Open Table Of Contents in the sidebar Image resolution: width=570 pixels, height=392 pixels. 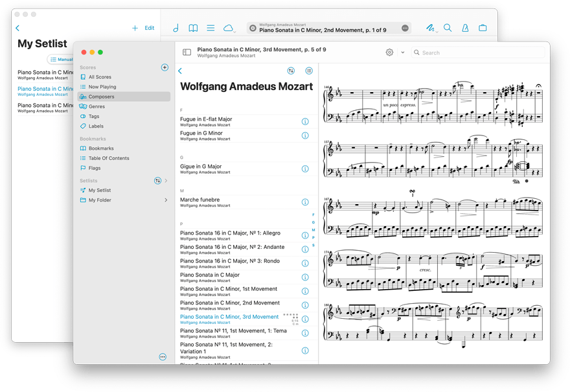124,158
